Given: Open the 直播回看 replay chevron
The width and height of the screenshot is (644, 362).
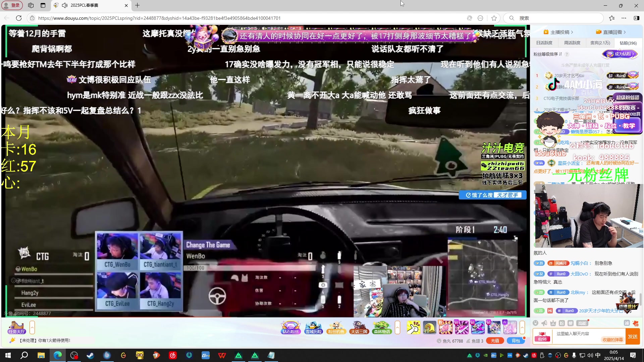Looking at the screenshot, I should point(625,32).
